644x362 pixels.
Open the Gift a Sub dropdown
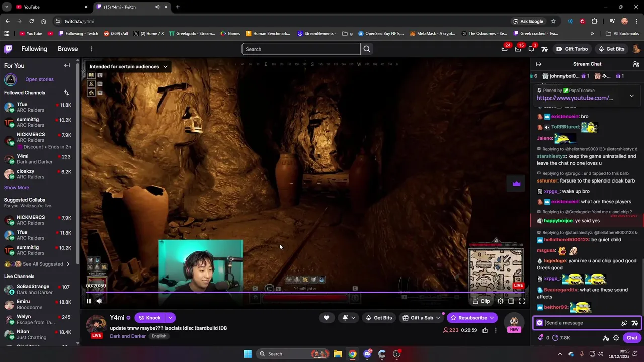point(422,318)
